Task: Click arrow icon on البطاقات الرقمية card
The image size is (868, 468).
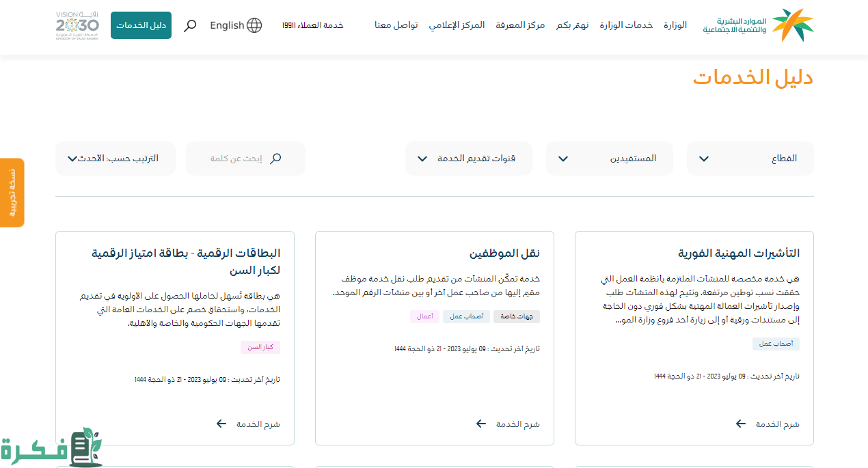Action: pyautogui.click(x=221, y=424)
